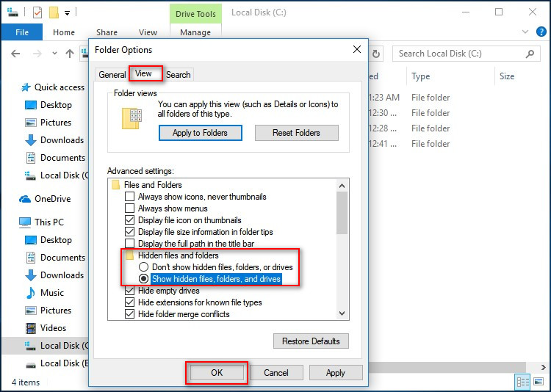The height and width of the screenshot is (392, 551).
Task: Click the Advanced settings scroll up arrow
Action: coord(342,186)
